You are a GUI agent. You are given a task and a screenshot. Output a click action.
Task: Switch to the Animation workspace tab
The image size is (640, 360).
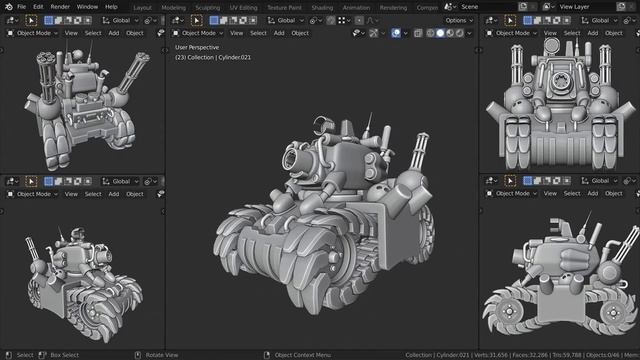[x=356, y=8]
